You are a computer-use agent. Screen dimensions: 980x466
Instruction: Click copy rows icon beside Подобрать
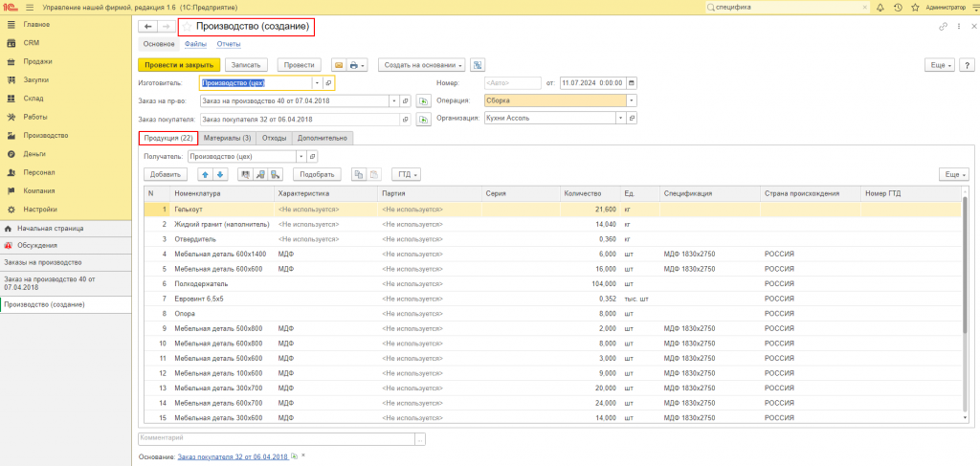click(358, 175)
